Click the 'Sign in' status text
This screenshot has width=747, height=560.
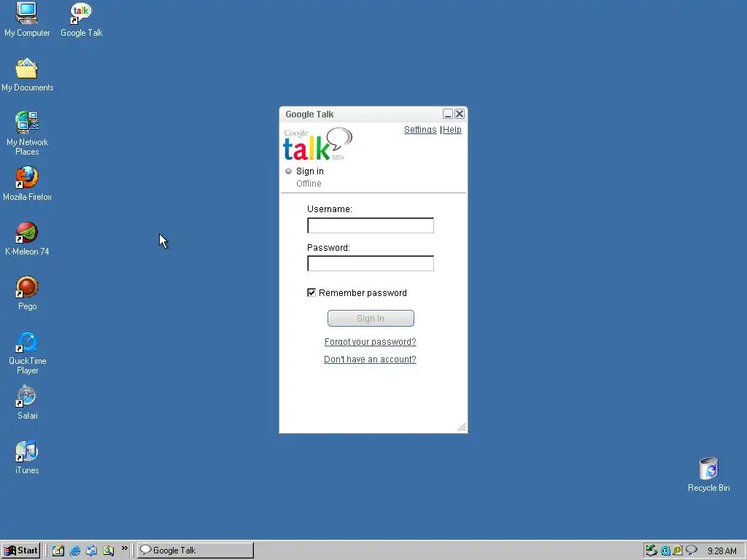[309, 171]
